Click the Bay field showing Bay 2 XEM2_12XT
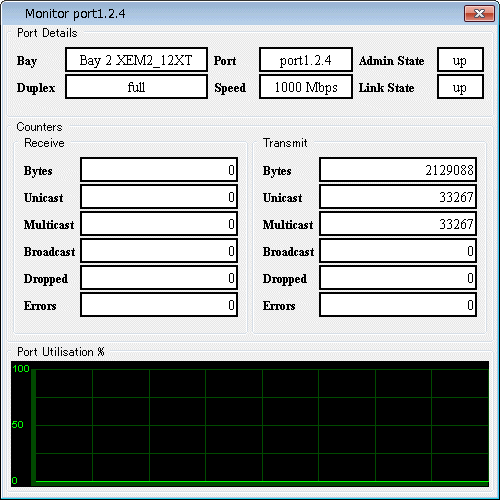 [x=136, y=60]
